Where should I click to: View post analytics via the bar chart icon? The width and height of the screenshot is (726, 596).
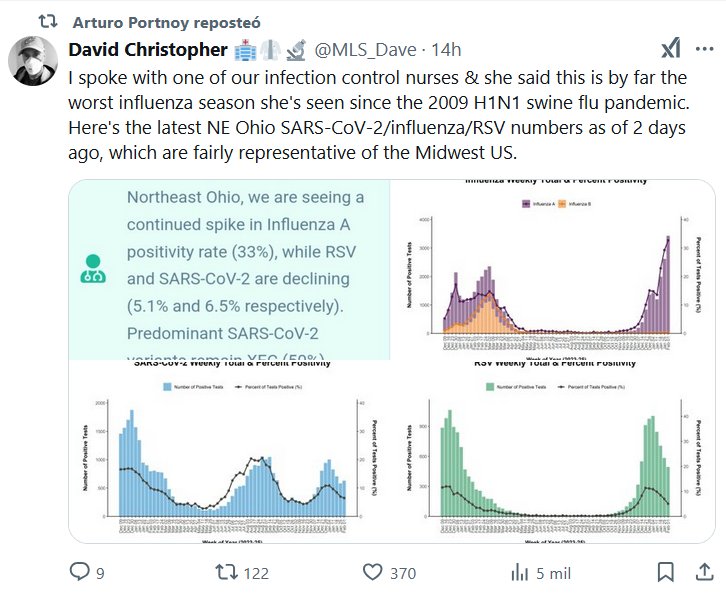pos(519,572)
